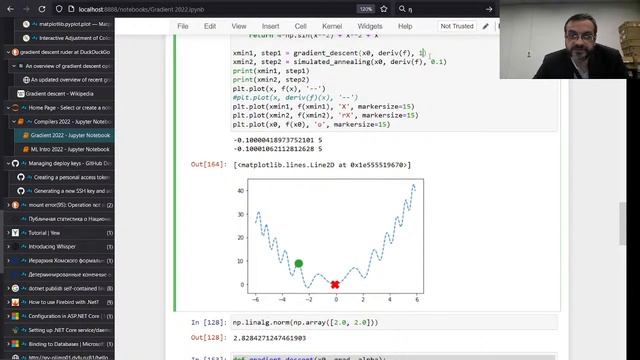Image resolution: width=640 pixels, height=360 pixels.
Task: Click Microsoft favicon on Configuration in ASP.NET tab
Action: (x=15, y=316)
